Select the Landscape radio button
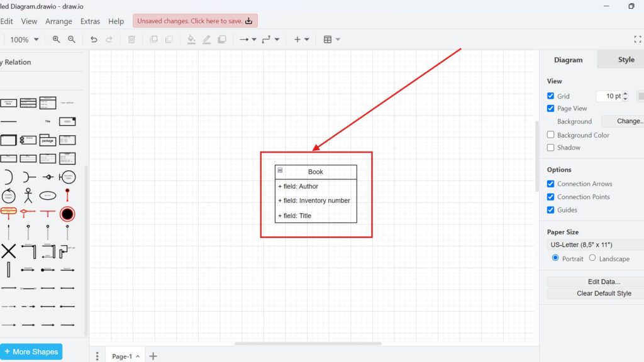This screenshot has width=644, height=362. pos(592,258)
